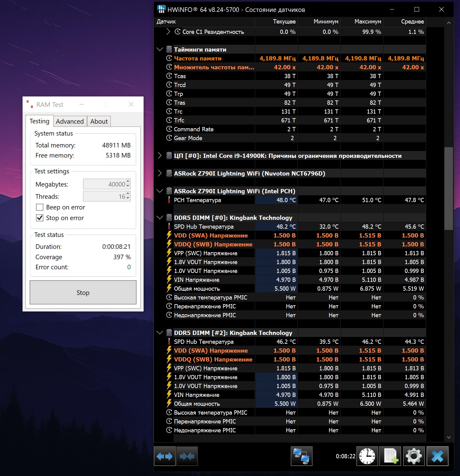Viewport: 460px width, 476px height.
Task: Click the clock reset timer icon
Action: click(x=367, y=456)
